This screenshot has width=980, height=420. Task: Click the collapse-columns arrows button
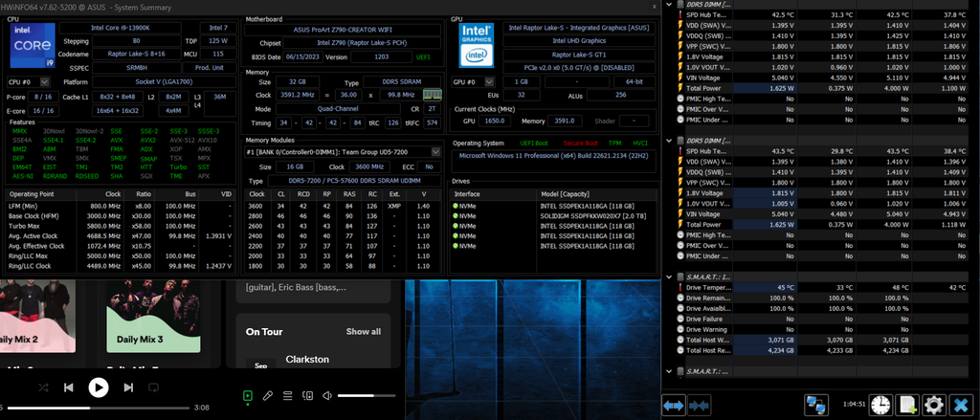pyautogui.click(x=699, y=405)
